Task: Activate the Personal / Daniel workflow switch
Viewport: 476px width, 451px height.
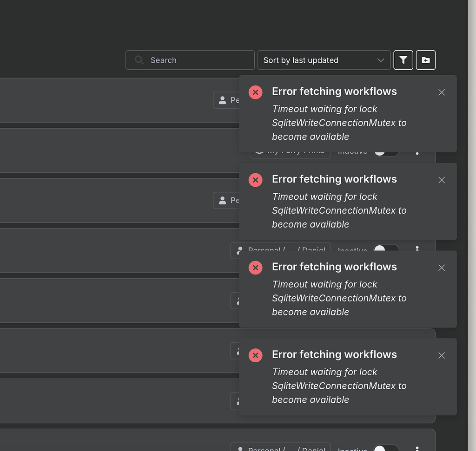Action: coord(386,250)
